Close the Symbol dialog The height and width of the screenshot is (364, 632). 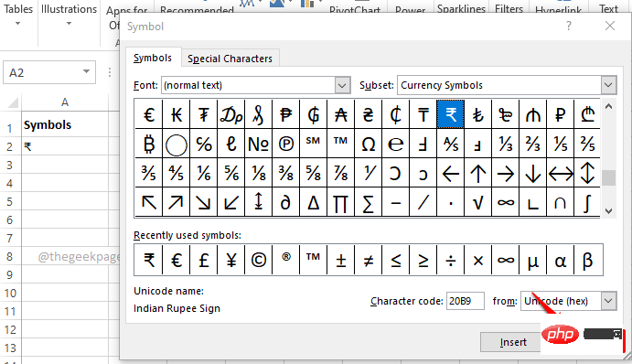(610, 26)
